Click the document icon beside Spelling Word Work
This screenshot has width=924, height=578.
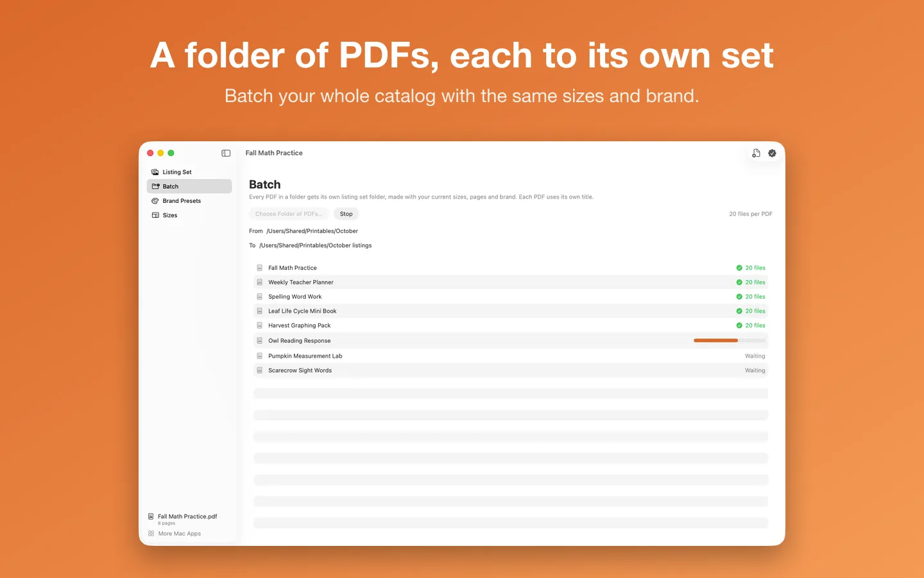[x=259, y=297]
